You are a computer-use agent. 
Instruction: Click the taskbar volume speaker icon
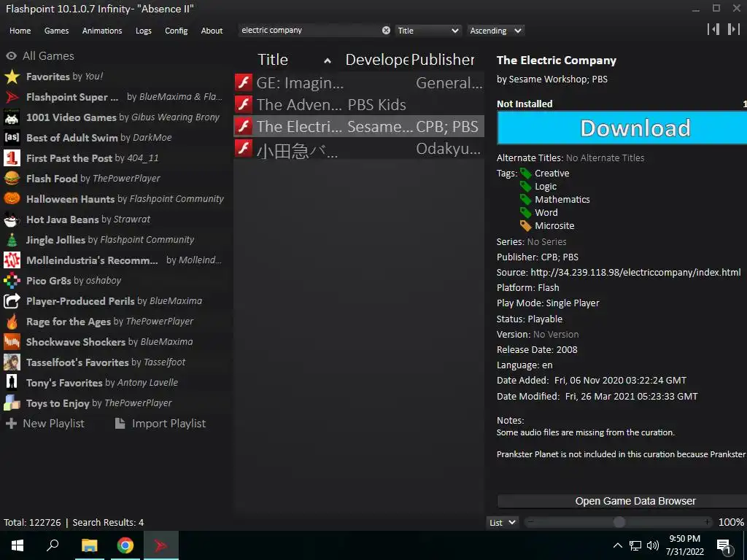[653, 545]
